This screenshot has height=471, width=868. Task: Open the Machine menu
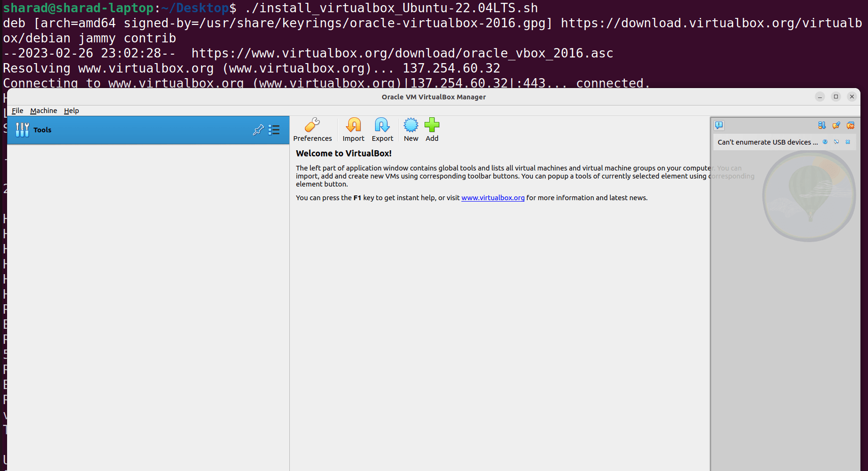point(43,111)
